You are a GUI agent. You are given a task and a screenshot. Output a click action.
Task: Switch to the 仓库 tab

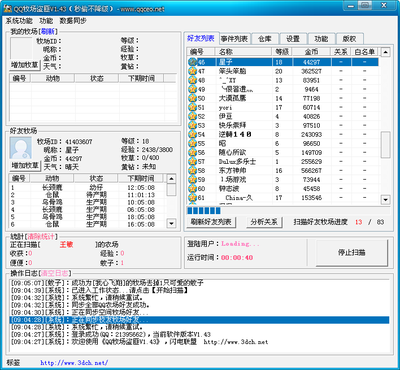click(265, 39)
